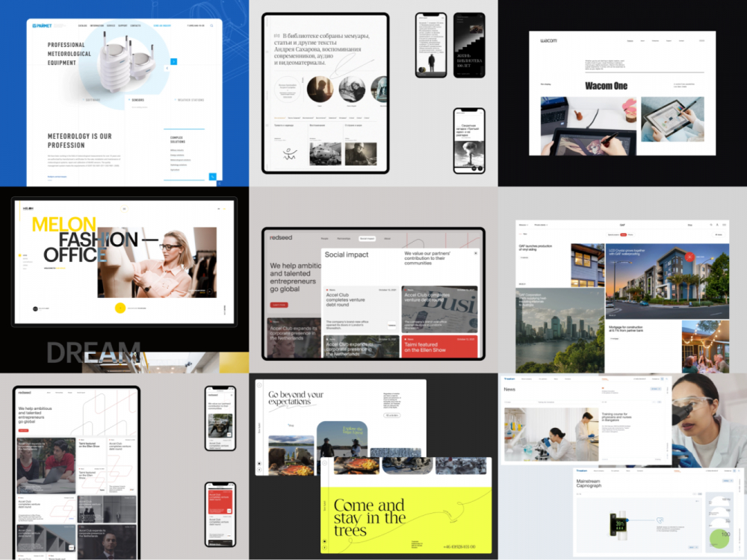Click the search icon in the Raimet header
The image size is (747, 560).
coord(212,25)
